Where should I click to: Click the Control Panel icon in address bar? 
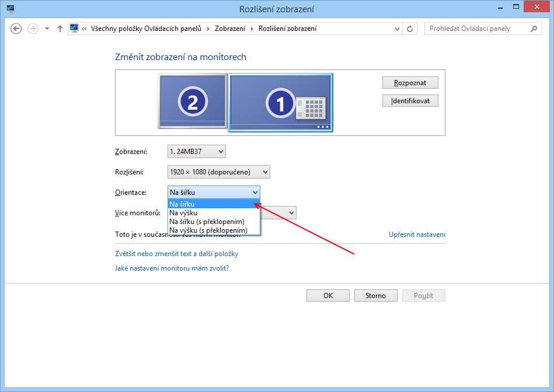[74, 29]
